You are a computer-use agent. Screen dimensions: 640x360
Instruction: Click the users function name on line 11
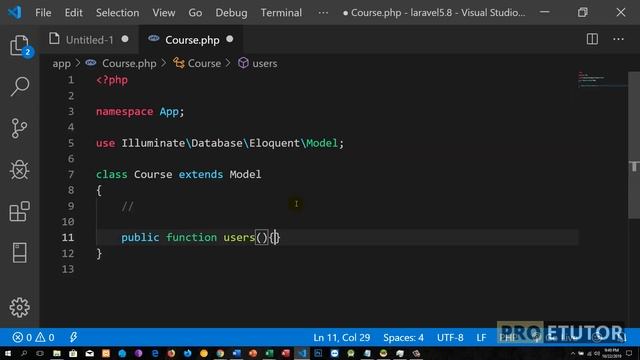[239, 238]
